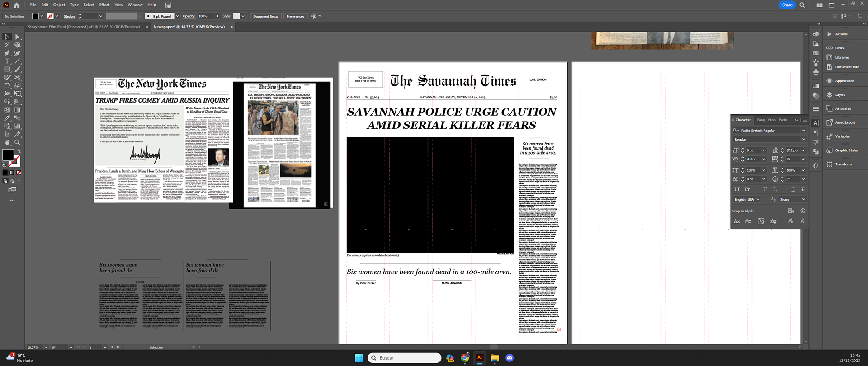
Task: Toggle All Caps formatting
Action: pos(737,189)
